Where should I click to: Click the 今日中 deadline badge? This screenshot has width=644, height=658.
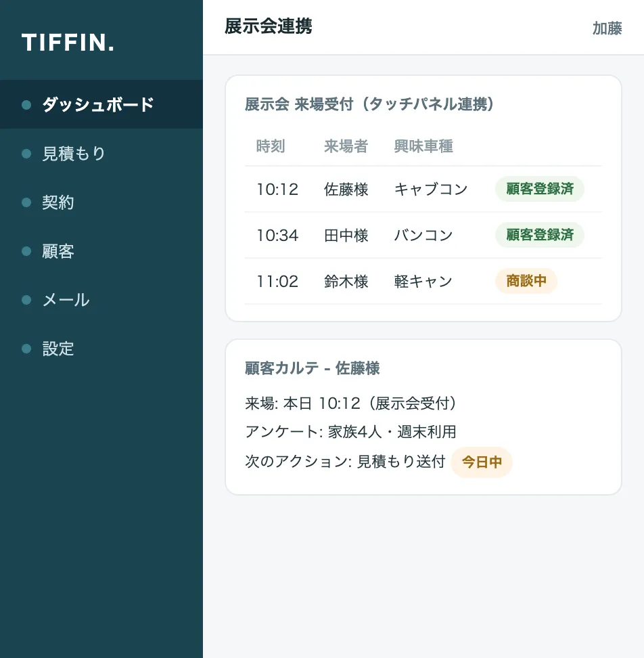tap(482, 462)
